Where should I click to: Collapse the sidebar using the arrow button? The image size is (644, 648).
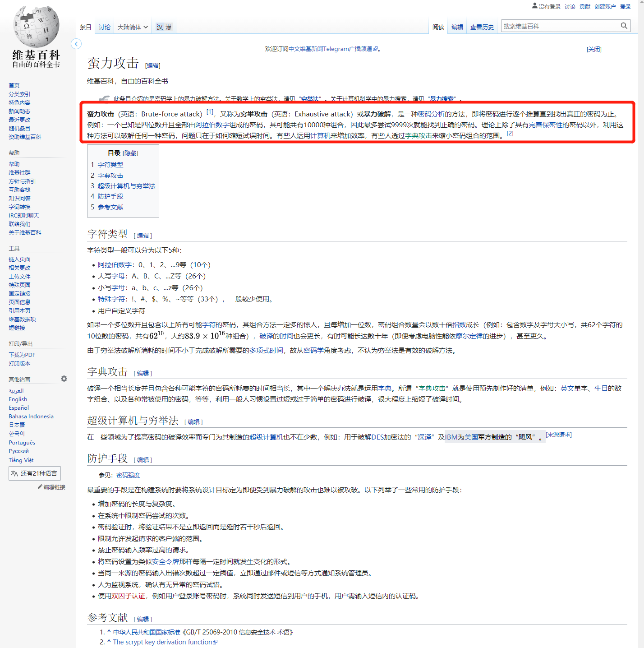(x=76, y=44)
